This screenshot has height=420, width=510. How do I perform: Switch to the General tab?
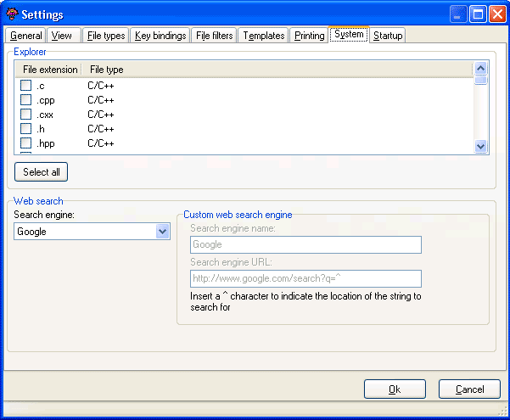[x=25, y=36]
